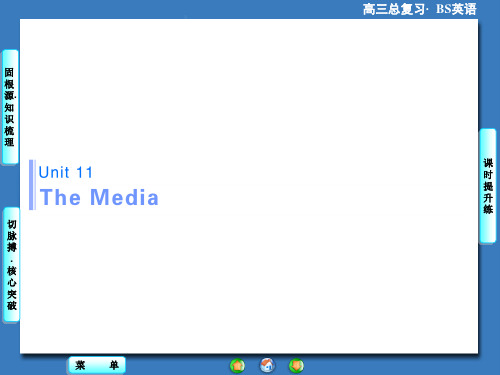Switch to the 固根源·知识梳理 side tab
Image resolution: width=500 pixels, height=375 pixels.
(10, 107)
